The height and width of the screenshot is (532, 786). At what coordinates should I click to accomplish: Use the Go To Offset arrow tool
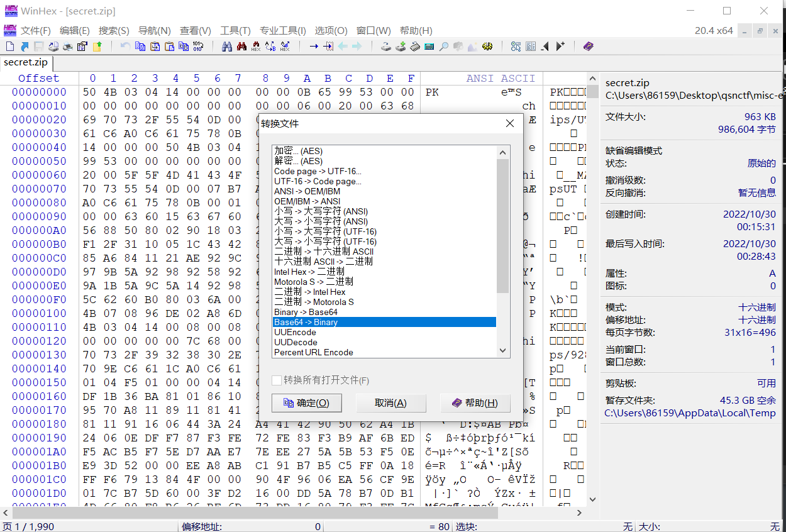(x=314, y=45)
